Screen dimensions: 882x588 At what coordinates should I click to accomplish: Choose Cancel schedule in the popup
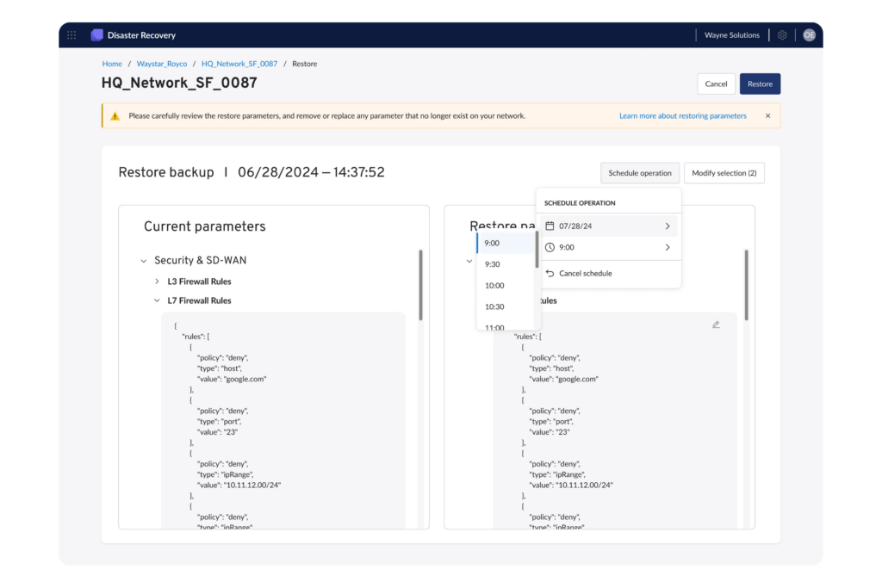click(587, 274)
